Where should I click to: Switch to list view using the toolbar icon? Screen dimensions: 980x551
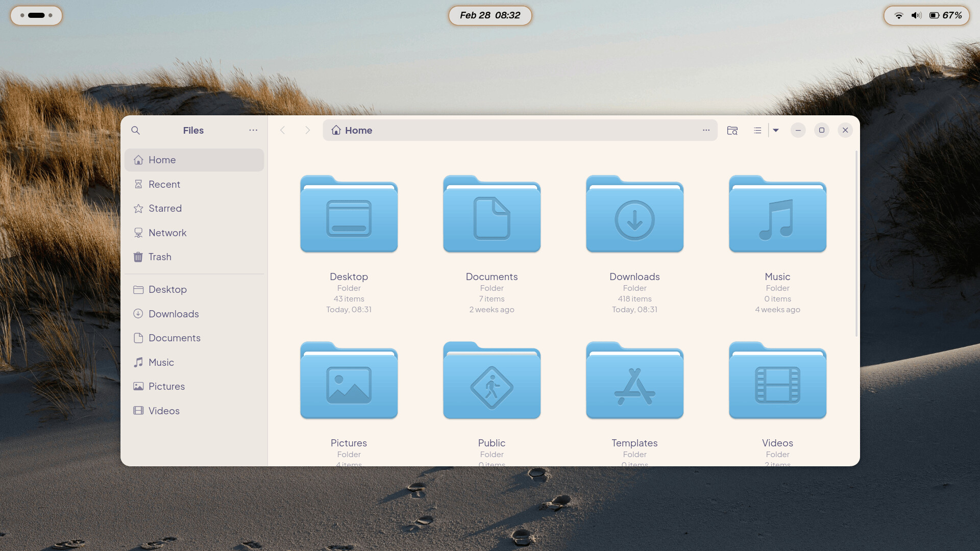tap(757, 130)
